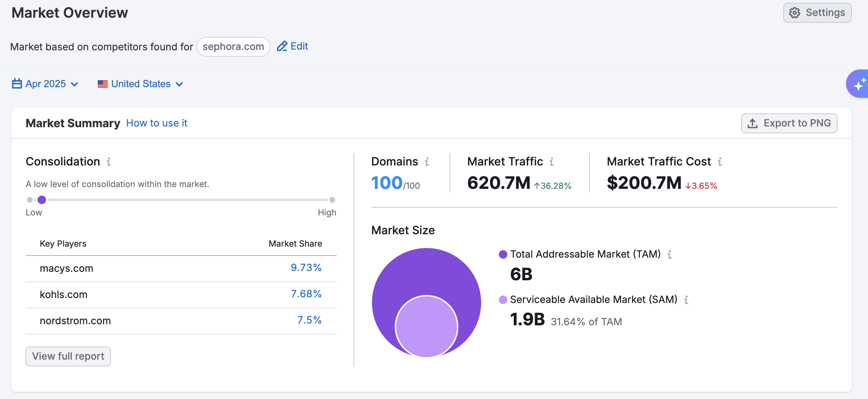Open the AI sparkle assistant button
868x399 pixels.
click(859, 84)
